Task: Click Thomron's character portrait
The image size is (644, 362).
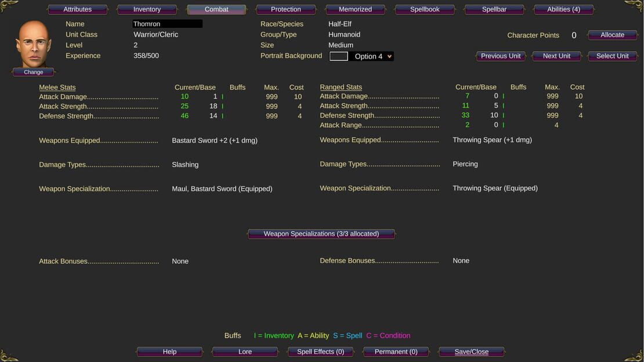Action: tap(33, 44)
